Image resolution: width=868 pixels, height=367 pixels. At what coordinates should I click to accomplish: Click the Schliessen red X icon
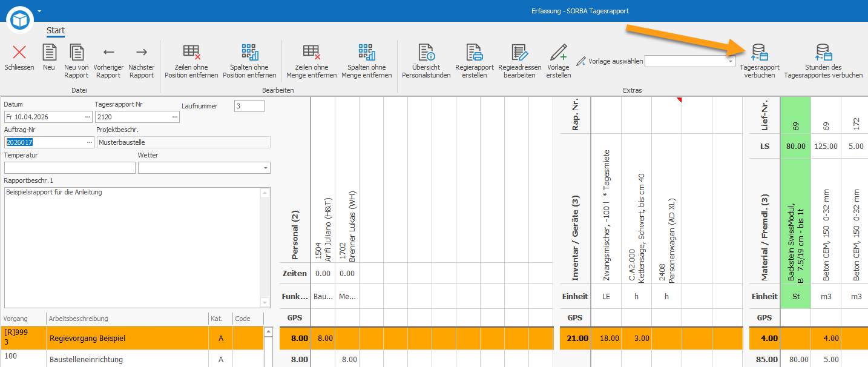point(19,52)
